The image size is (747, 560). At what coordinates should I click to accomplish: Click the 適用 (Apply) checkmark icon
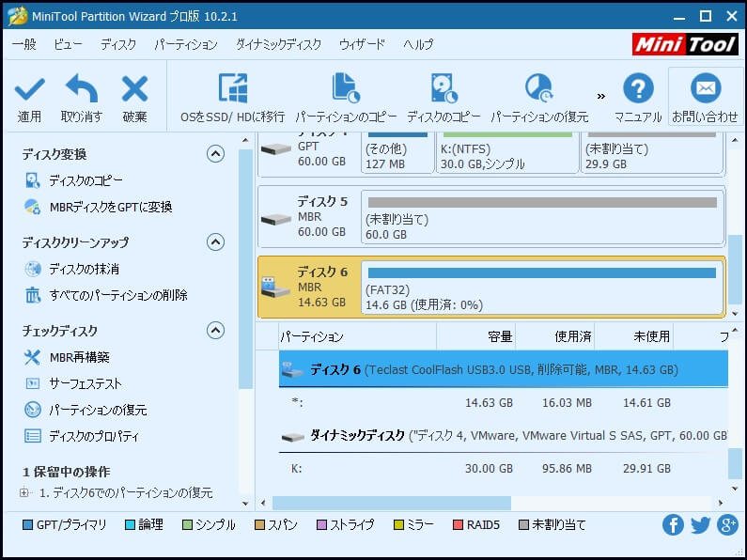[29, 90]
